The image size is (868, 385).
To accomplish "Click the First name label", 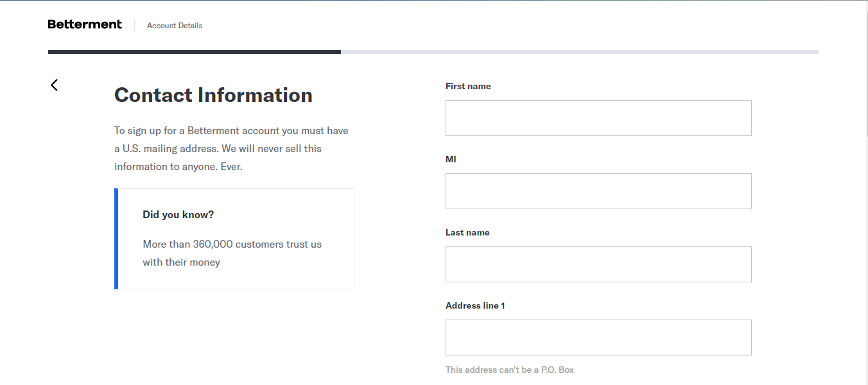I will point(468,86).
